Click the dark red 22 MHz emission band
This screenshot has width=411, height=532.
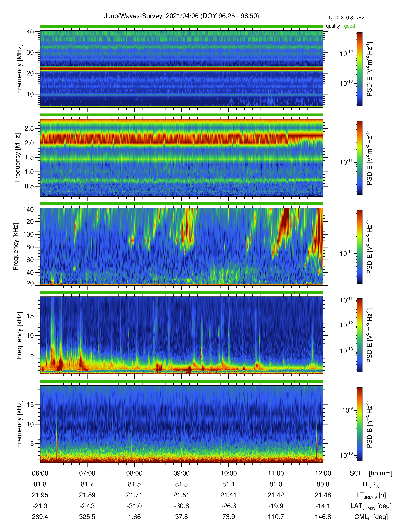[181, 69]
